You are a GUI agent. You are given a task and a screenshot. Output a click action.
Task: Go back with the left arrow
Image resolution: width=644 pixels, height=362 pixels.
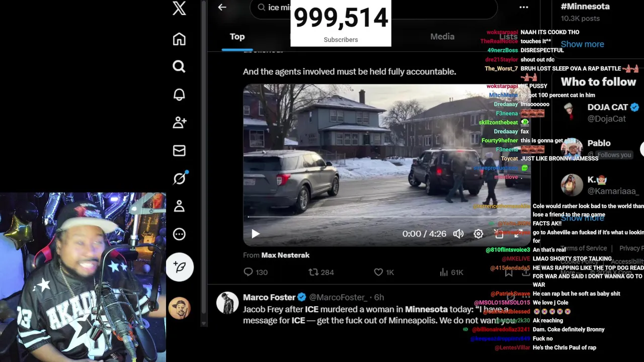(222, 7)
